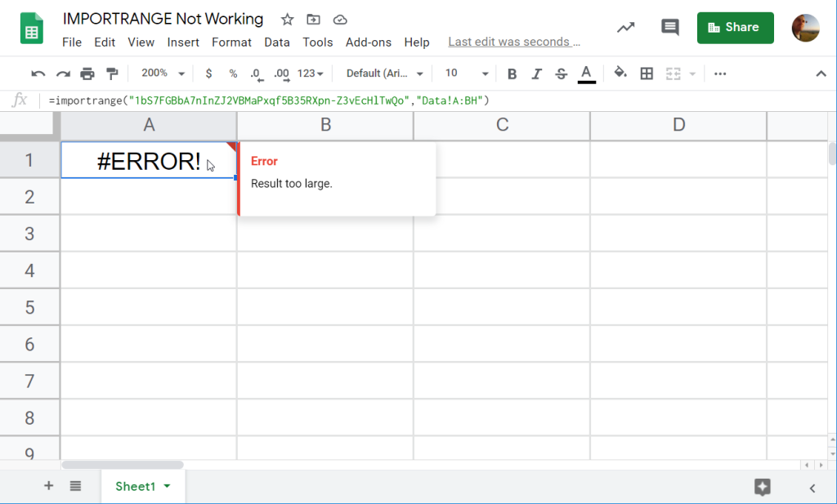Open the fill color picker

(x=619, y=74)
